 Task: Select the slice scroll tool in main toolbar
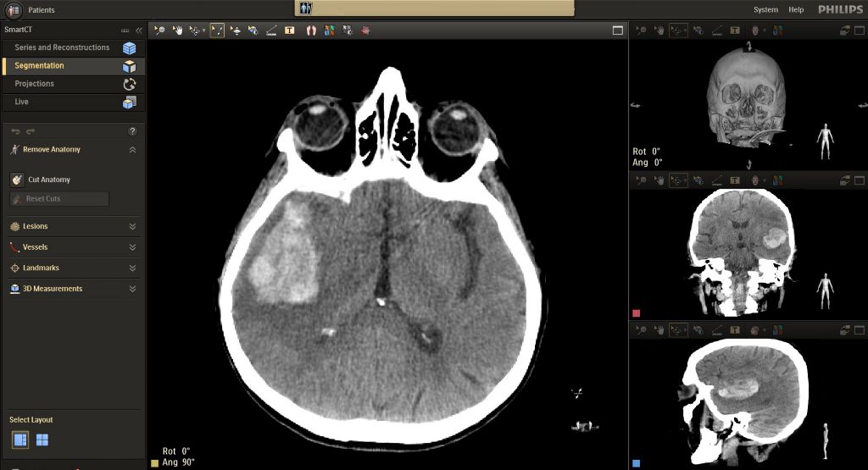click(x=236, y=30)
